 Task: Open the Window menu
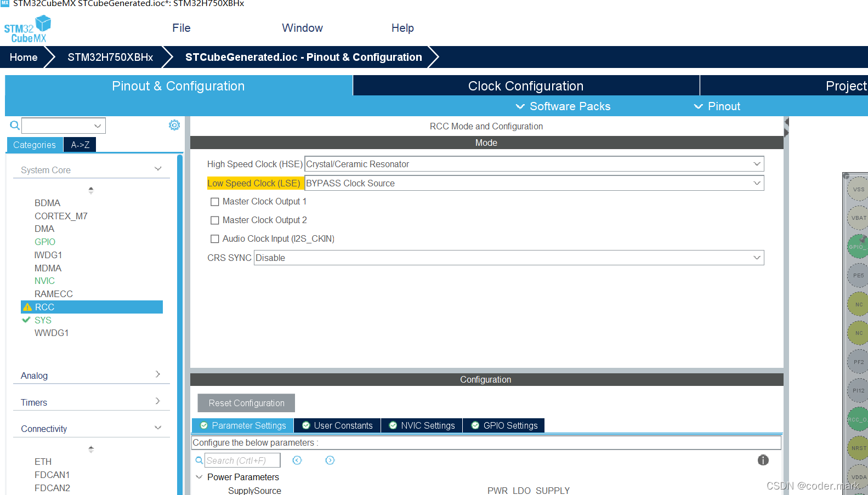(302, 28)
